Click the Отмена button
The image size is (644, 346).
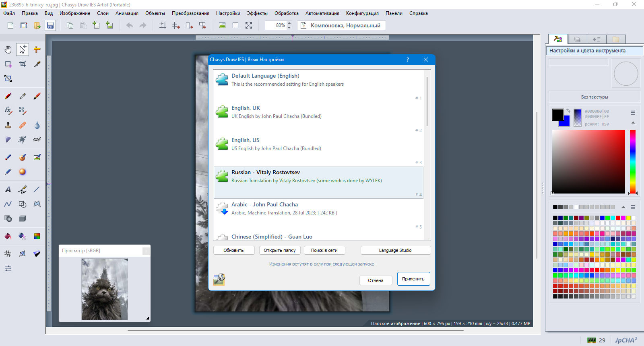(x=376, y=280)
